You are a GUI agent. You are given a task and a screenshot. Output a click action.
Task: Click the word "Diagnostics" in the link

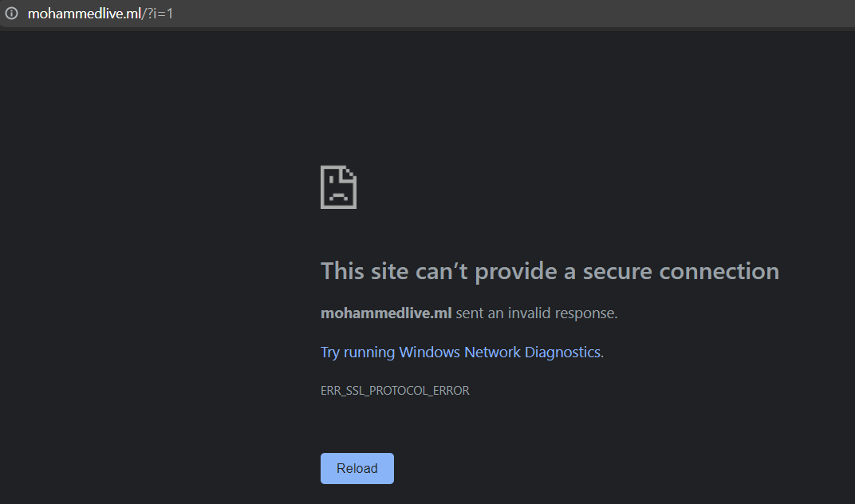[x=562, y=352]
